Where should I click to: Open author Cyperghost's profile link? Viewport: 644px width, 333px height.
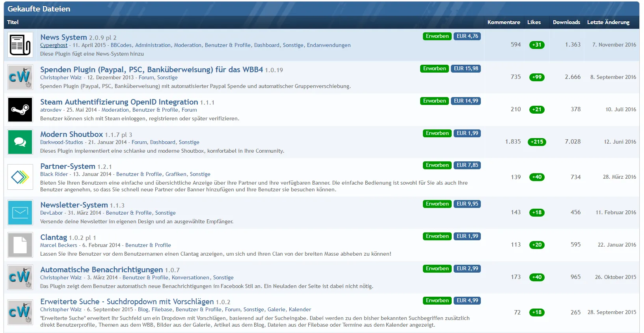tap(54, 45)
